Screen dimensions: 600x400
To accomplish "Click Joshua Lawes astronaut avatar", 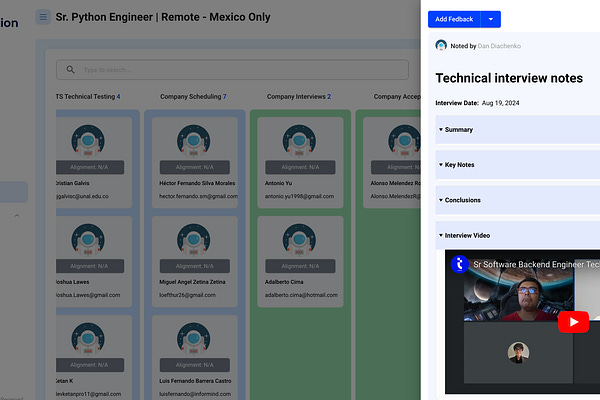I will tap(88, 240).
